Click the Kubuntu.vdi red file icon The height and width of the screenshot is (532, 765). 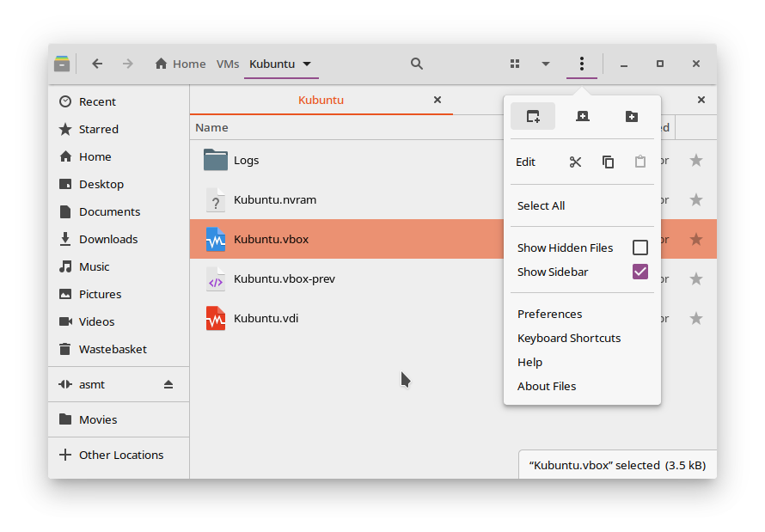pos(216,318)
